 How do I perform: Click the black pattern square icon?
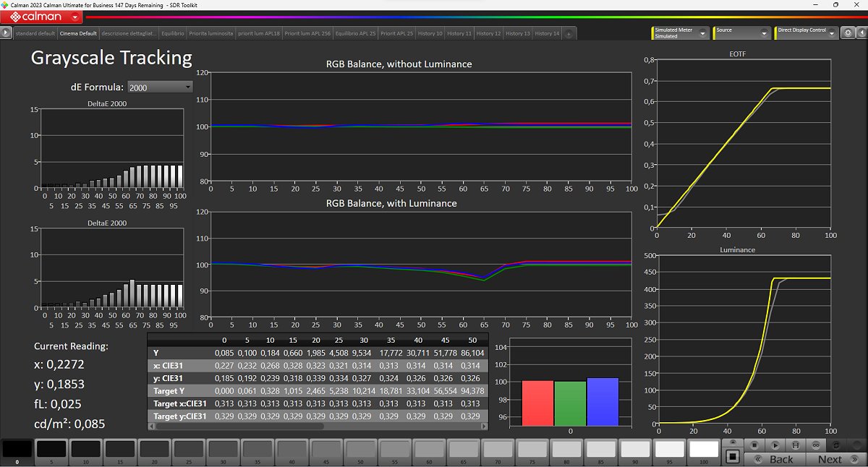pyautogui.click(x=732, y=457)
